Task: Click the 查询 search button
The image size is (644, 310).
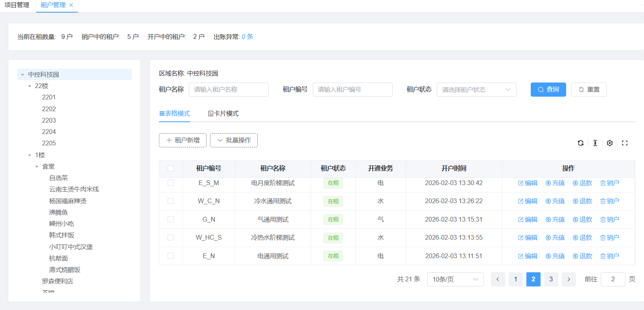Action: [x=548, y=90]
